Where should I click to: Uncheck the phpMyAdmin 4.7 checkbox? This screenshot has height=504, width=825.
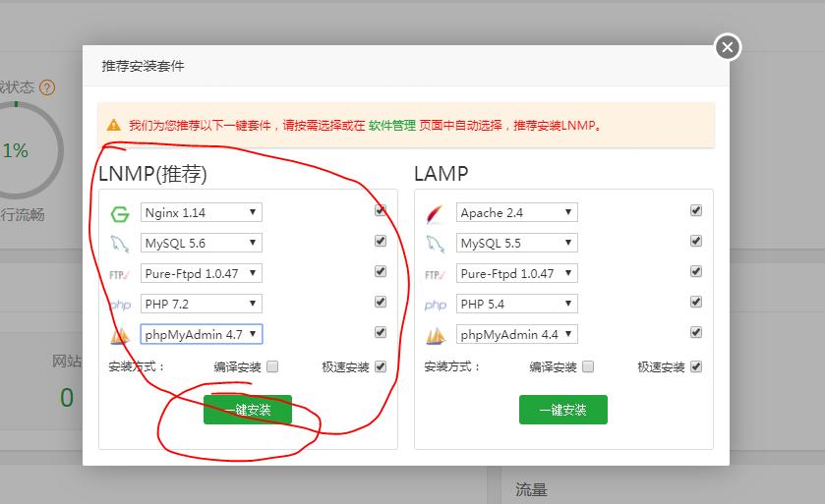click(381, 333)
